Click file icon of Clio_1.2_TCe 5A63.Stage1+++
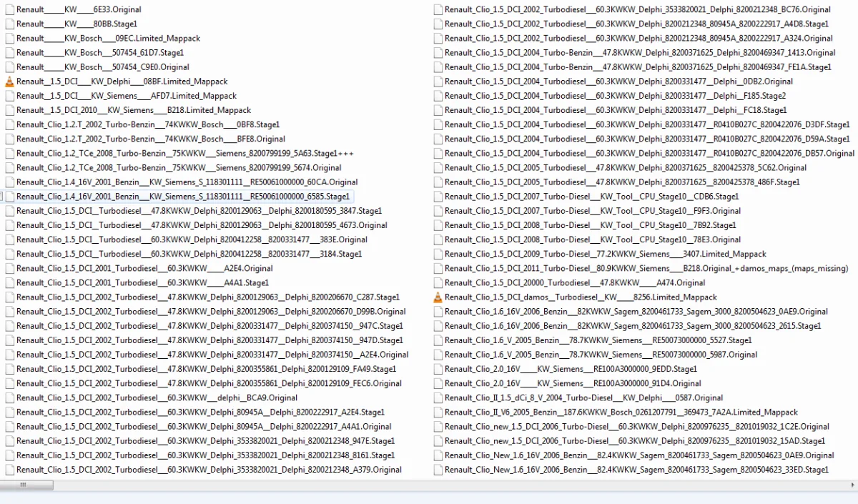 click(x=9, y=154)
